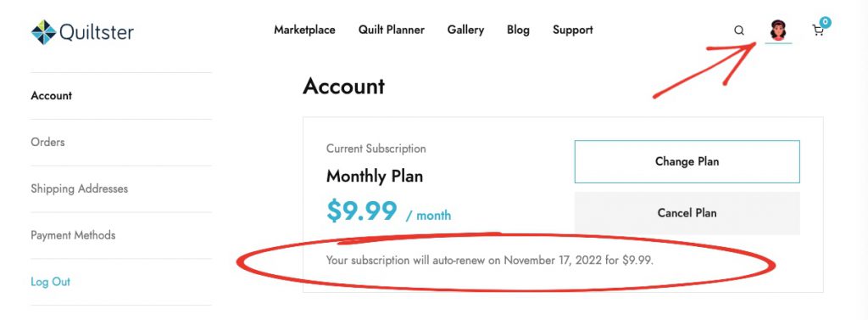This screenshot has width=868, height=320.
Task: View the shopping cart icon
Action: pyautogui.click(x=818, y=31)
